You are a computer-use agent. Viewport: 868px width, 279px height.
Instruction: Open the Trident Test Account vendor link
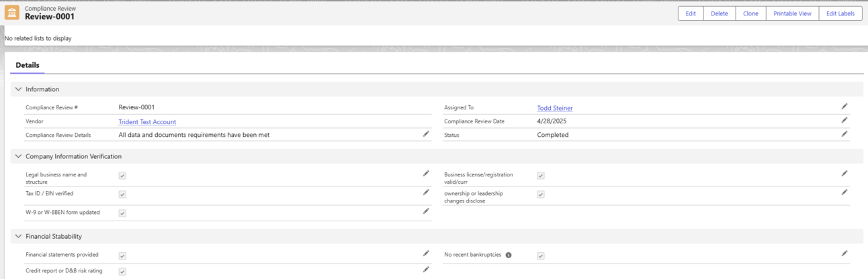(147, 122)
